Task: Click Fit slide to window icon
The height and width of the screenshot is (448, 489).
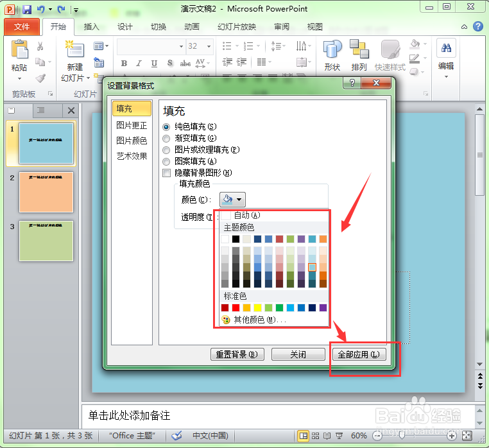Action: point(467,436)
